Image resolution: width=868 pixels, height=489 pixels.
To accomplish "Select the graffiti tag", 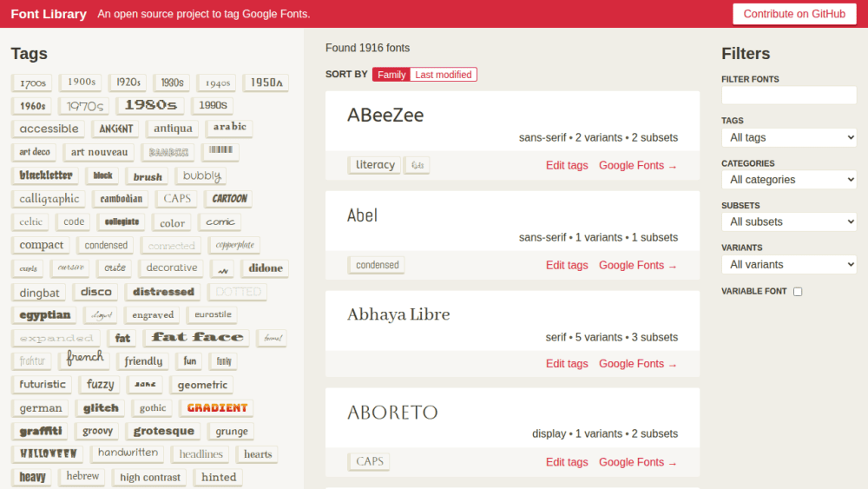I will [x=41, y=432].
